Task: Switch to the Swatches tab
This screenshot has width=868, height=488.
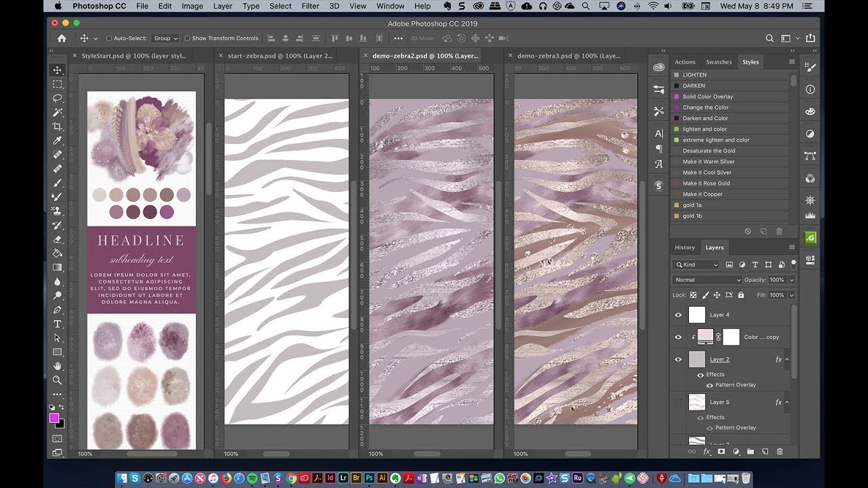Action: click(719, 62)
